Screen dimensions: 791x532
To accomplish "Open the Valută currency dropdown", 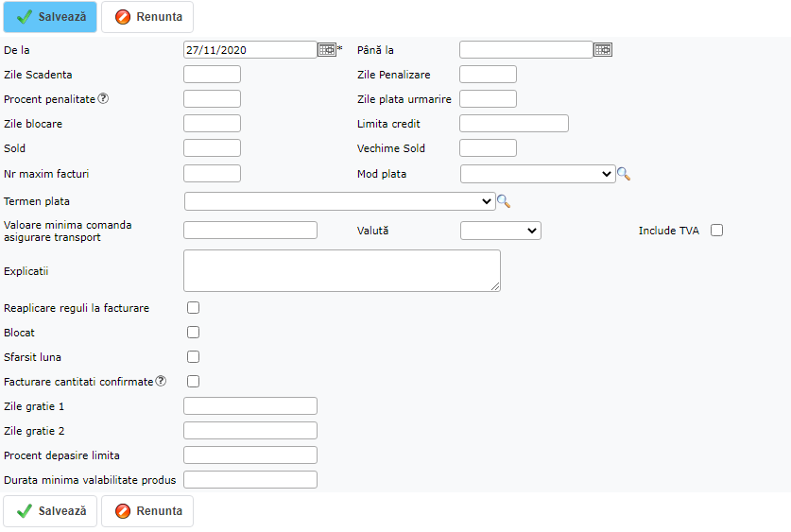I will 500,231.
